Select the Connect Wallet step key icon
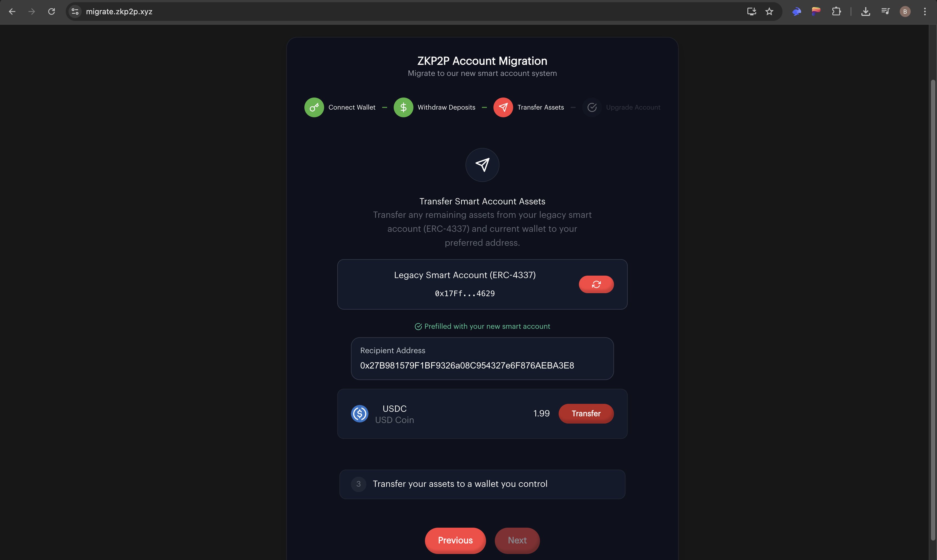This screenshot has height=560, width=937. 314,108
